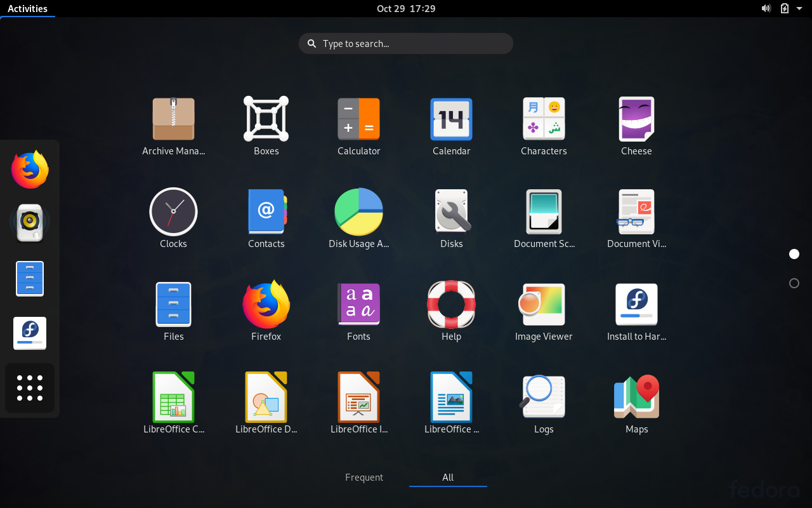Click the Type to search field
The image size is (812, 508).
pyautogui.click(x=405, y=43)
